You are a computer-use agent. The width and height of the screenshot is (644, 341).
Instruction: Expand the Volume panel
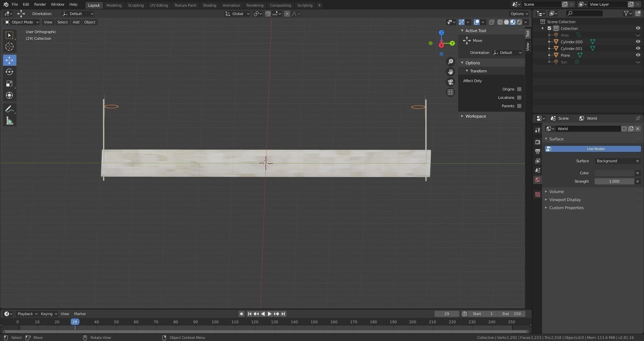556,192
